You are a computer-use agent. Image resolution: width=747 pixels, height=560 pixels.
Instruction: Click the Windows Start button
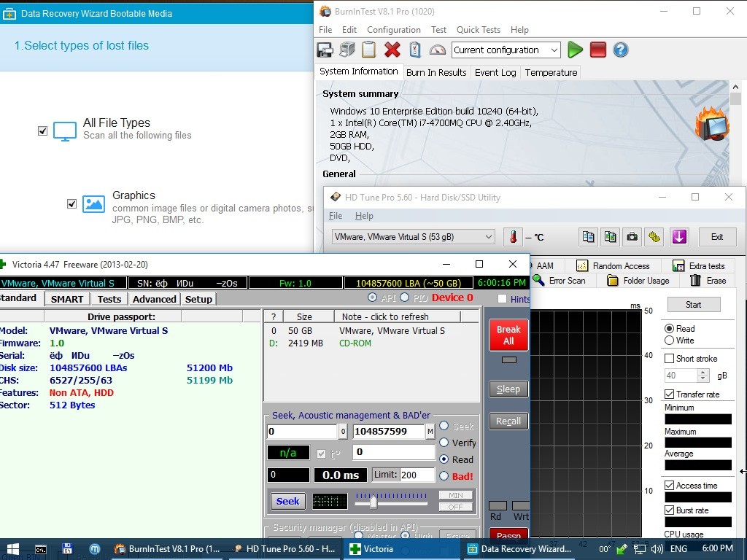coord(13,549)
